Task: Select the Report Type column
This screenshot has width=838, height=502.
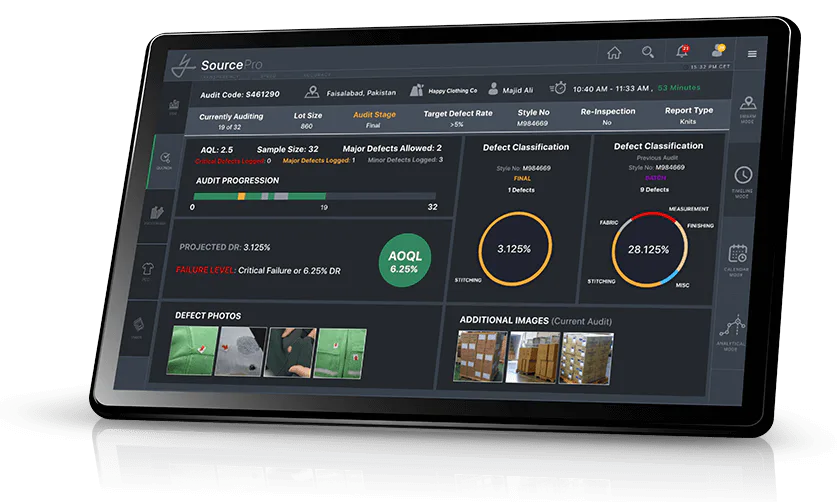Action: [688, 115]
